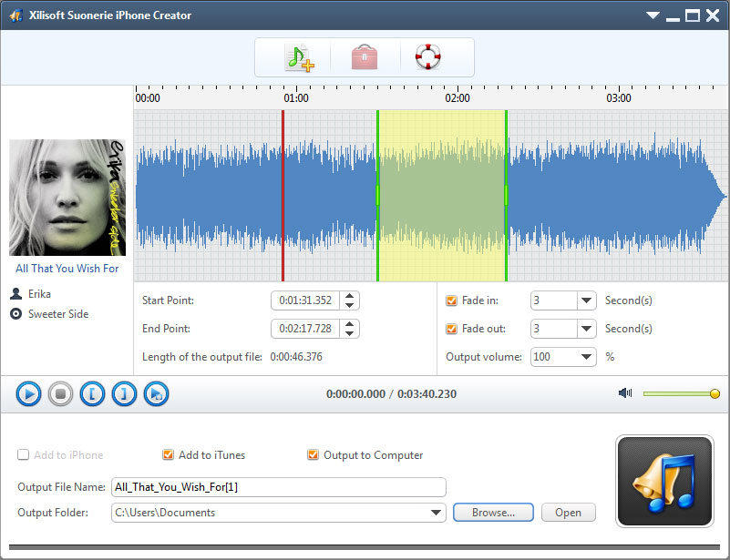The height and width of the screenshot is (560, 730).
Task: Open the Fade out seconds dropdown
Action: point(587,329)
